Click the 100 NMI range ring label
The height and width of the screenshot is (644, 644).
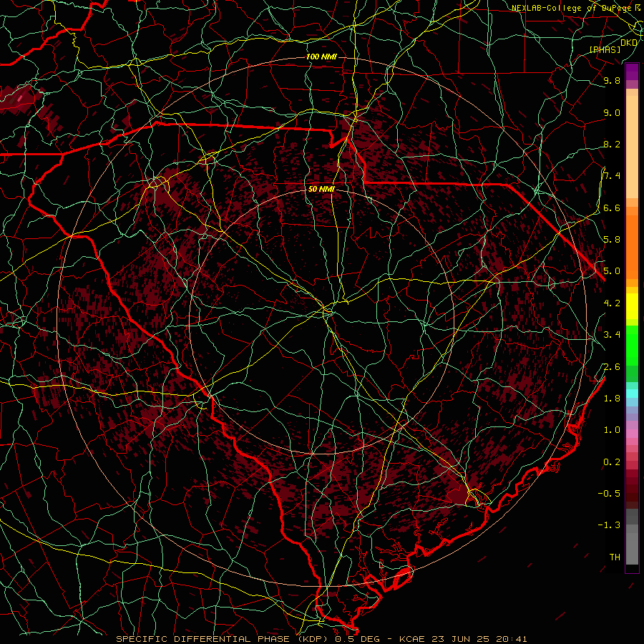pyautogui.click(x=321, y=57)
